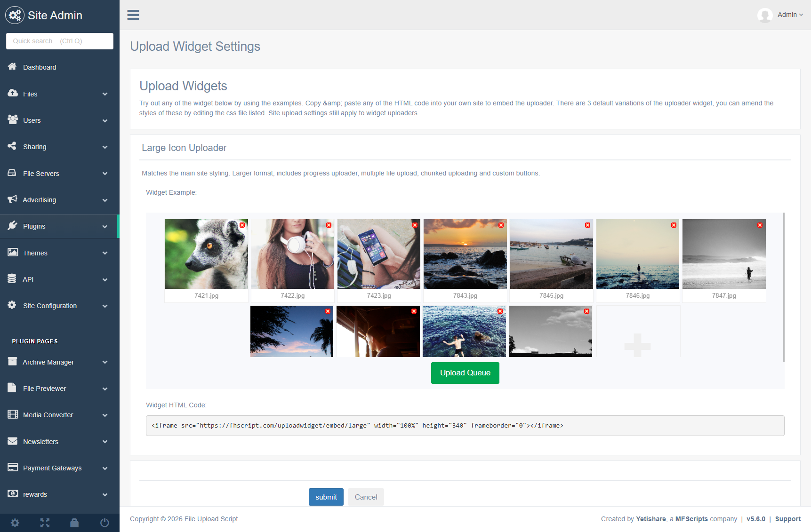Open the Dashboard menu item
Screen dimensions: 811x532
[x=40, y=67]
